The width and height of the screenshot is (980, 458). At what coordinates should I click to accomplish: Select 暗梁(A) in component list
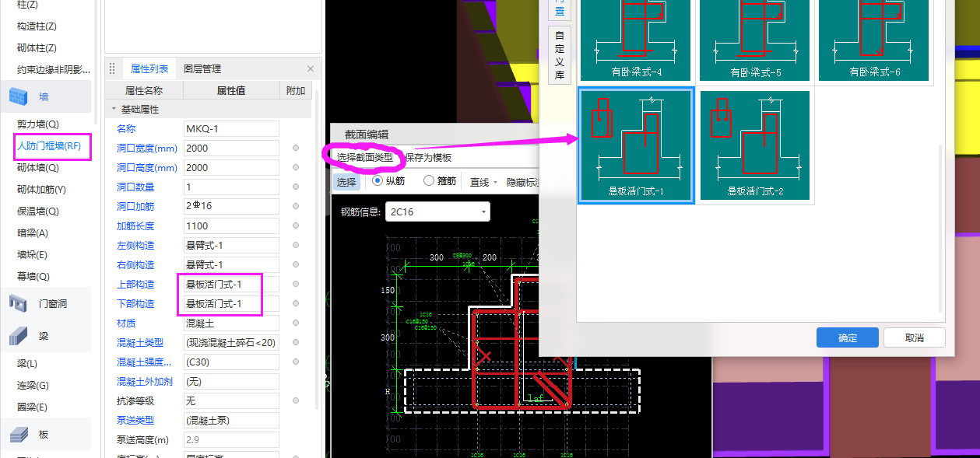click(33, 232)
